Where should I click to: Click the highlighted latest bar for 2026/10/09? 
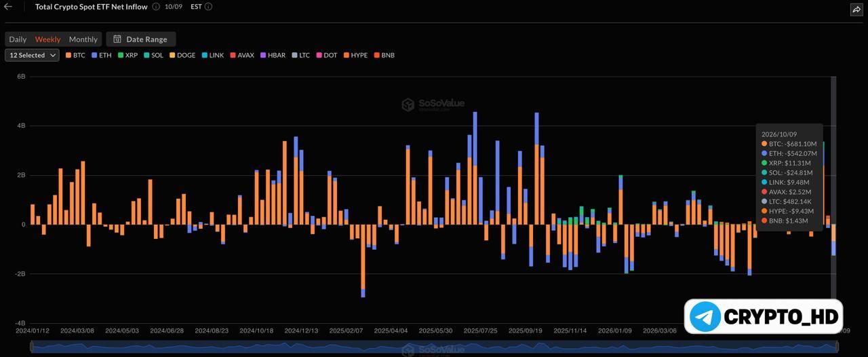click(x=833, y=240)
